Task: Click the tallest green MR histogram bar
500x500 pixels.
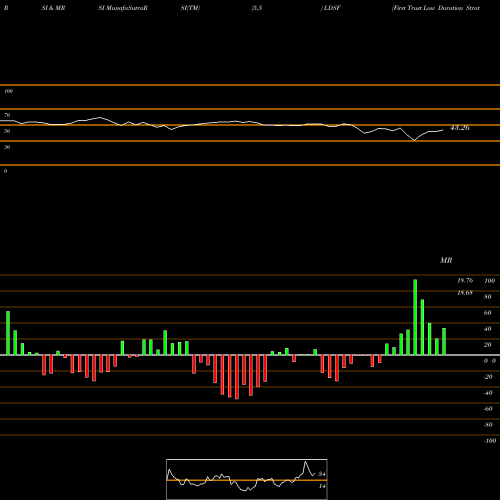Action: click(415, 317)
